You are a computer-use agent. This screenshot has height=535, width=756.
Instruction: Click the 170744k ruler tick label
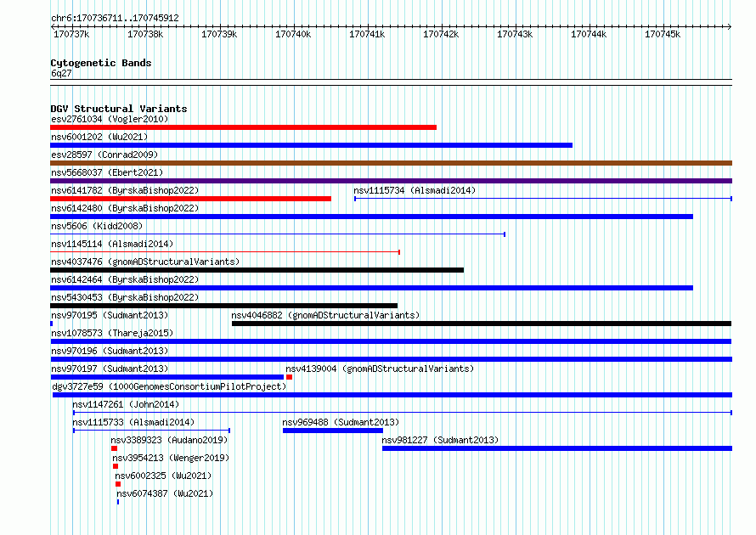pyautogui.click(x=589, y=34)
